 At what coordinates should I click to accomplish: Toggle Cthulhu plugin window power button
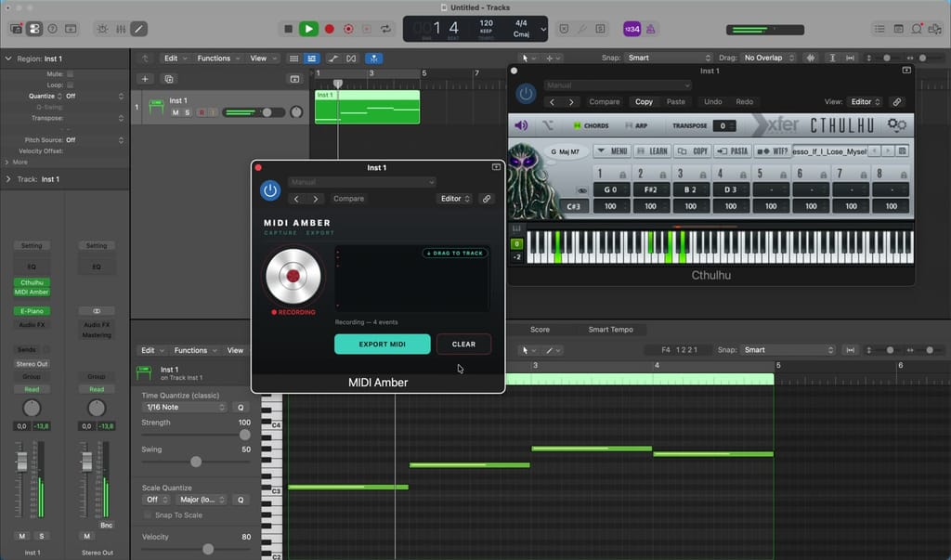coord(526,94)
